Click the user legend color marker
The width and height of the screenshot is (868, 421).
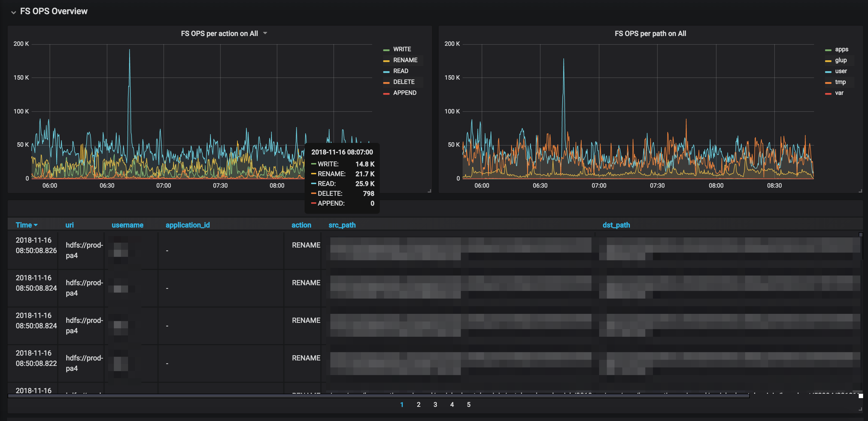(x=828, y=72)
